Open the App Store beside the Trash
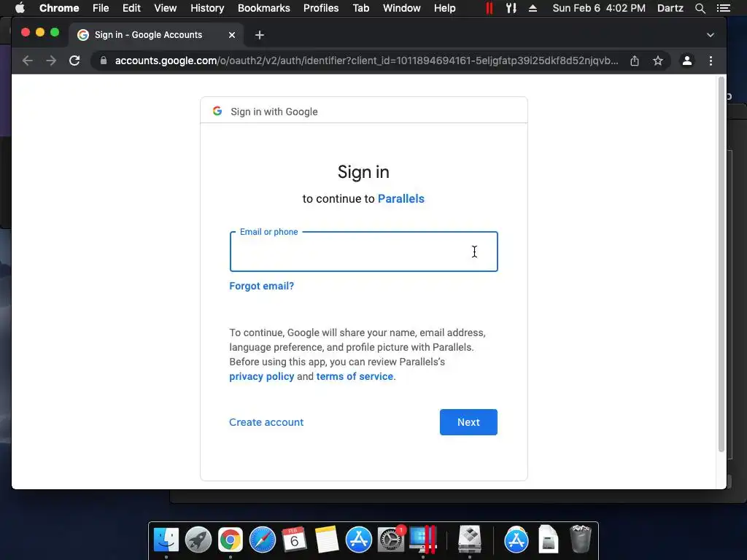Image resolution: width=747 pixels, height=560 pixels. click(x=516, y=540)
